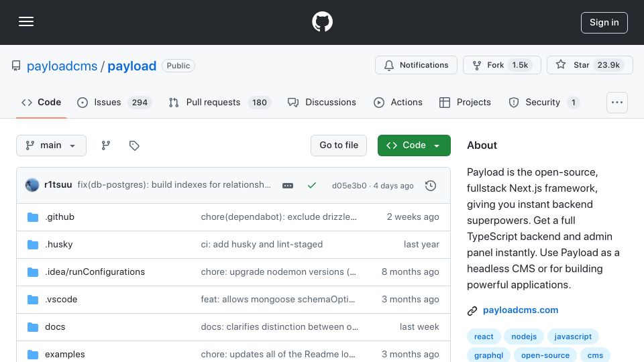Click the '8 months ago' timestamp
The width and height of the screenshot is (644, 362).
pos(411,271)
